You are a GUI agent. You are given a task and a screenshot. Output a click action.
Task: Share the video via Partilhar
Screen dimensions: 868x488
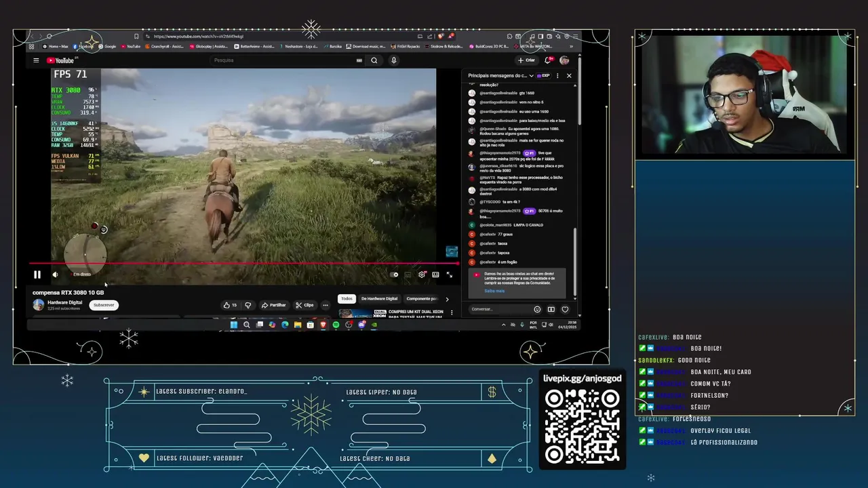tap(274, 305)
